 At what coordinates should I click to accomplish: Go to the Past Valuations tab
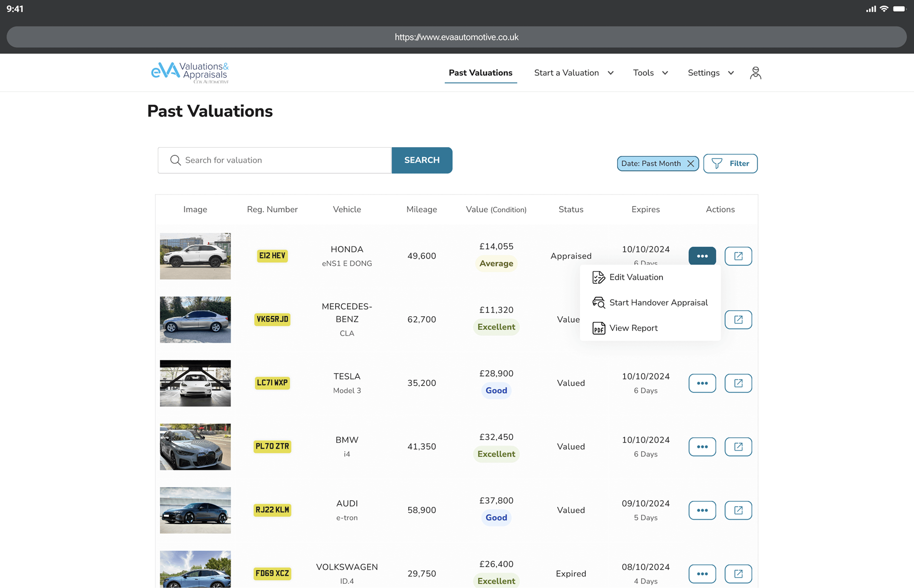click(480, 72)
